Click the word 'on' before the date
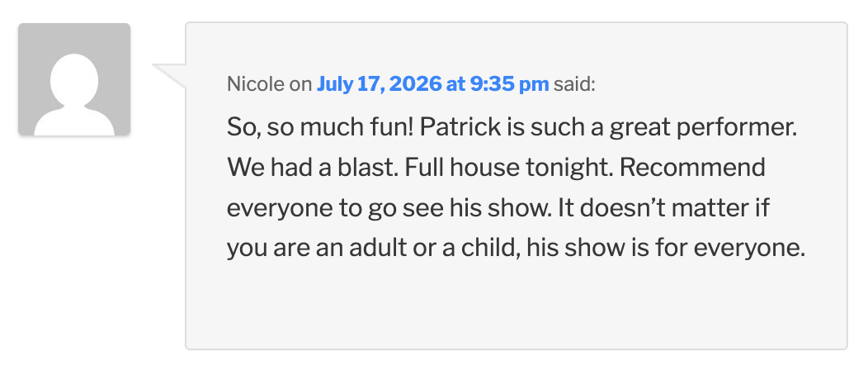 click(x=300, y=85)
